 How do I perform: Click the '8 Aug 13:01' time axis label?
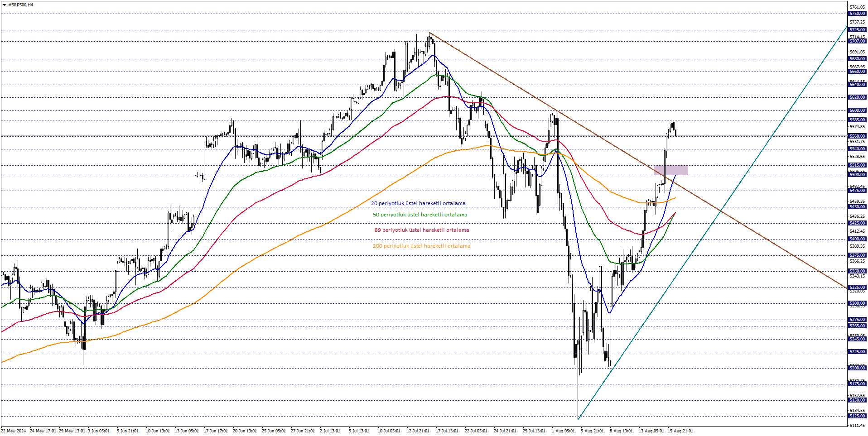tap(621, 431)
